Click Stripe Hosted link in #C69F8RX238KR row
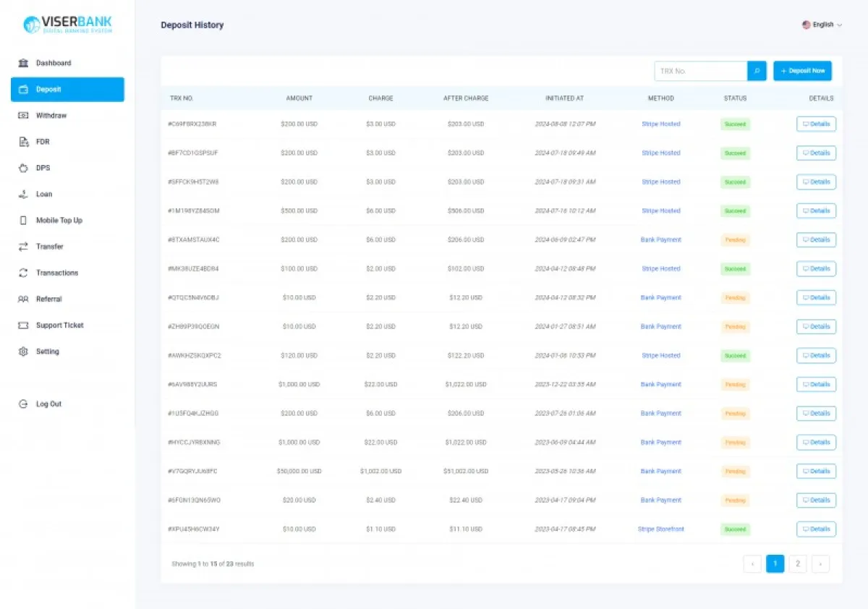 click(x=661, y=124)
